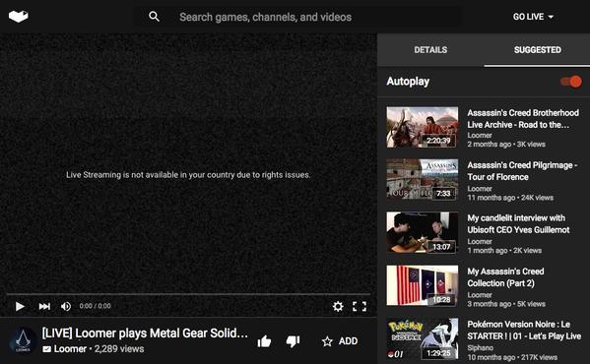Open the Pokémon Version Noire thumbnail
590x364 pixels.
click(423, 338)
